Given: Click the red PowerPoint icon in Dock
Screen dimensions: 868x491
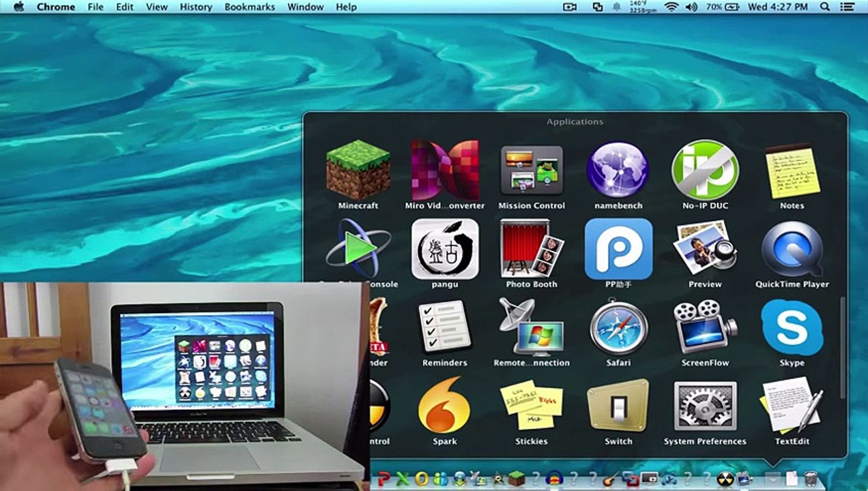Looking at the screenshot, I should (x=384, y=479).
